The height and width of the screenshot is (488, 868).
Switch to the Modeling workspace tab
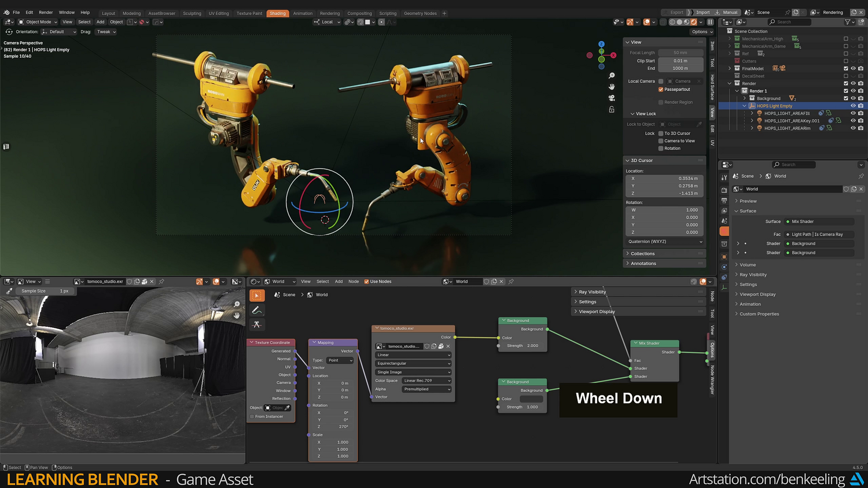(131, 13)
